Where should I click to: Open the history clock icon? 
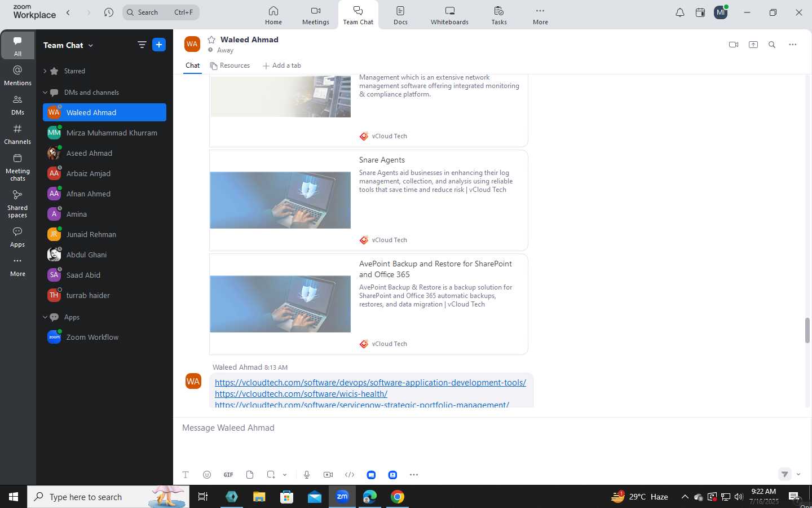click(x=109, y=12)
